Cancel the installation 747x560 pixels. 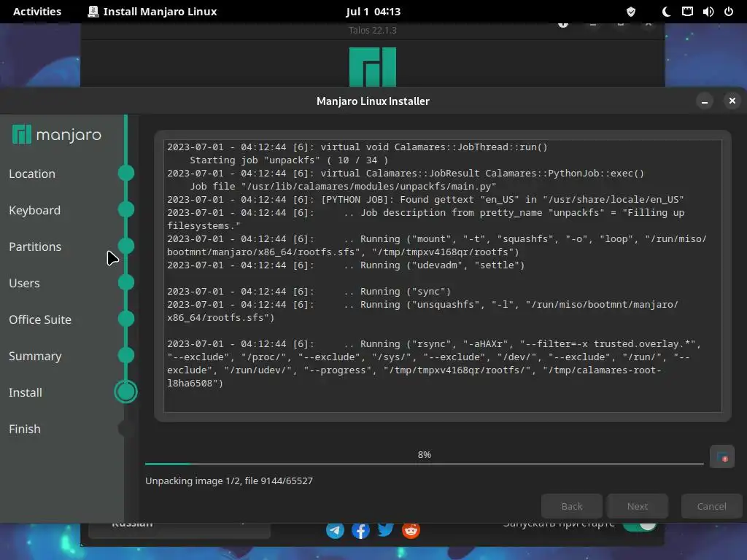click(712, 506)
